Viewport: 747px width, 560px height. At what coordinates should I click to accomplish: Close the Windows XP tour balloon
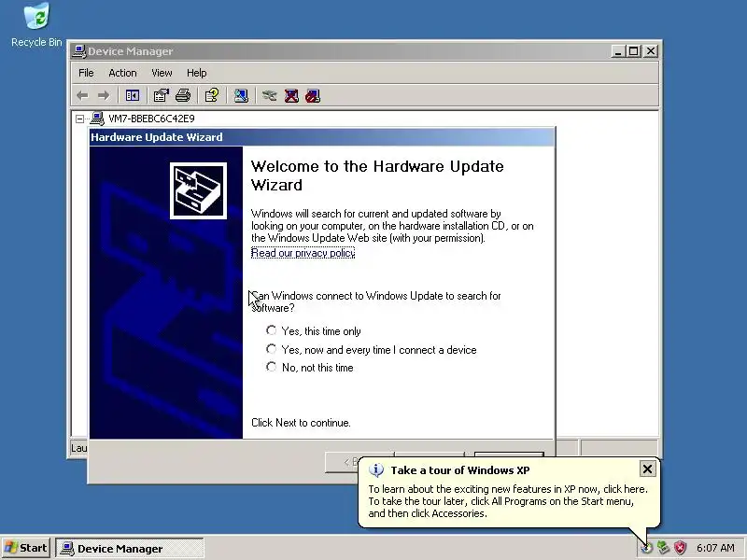647,469
